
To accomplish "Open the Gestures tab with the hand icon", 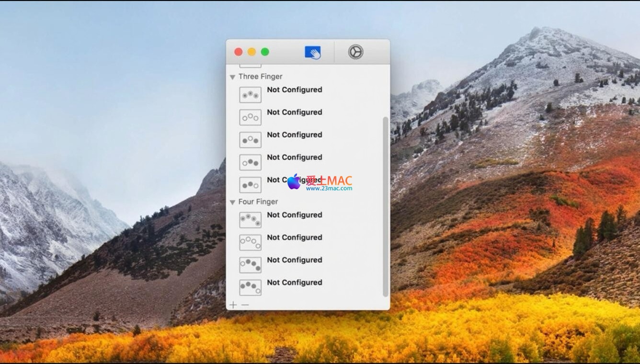I will (x=313, y=52).
